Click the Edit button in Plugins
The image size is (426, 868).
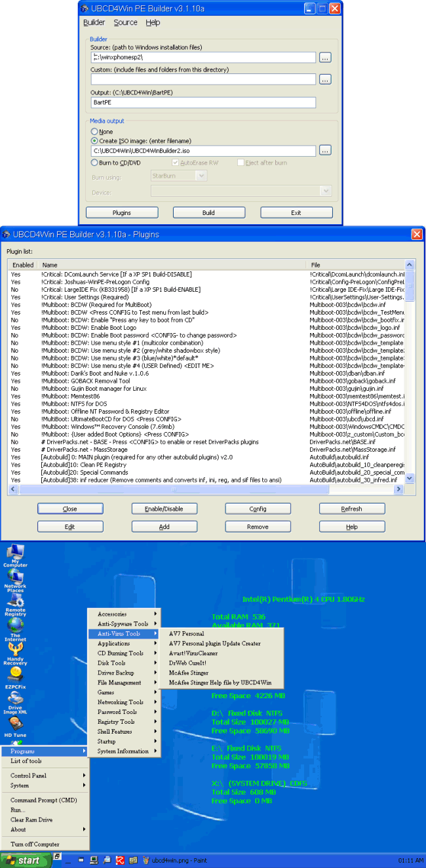click(70, 526)
